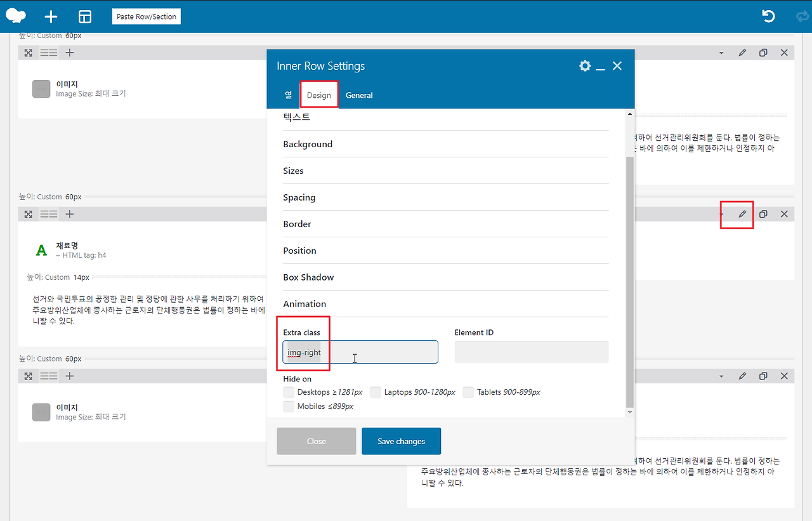Image resolution: width=812 pixels, height=521 pixels.
Task: Toggle the bottom inner row collapse caret
Action: pyautogui.click(x=721, y=376)
